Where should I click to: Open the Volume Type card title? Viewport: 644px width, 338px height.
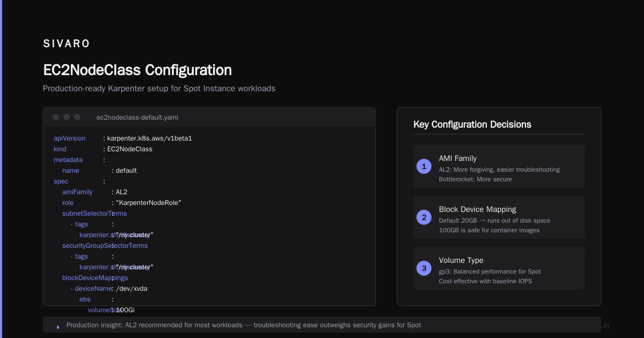pyautogui.click(x=461, y=260)
